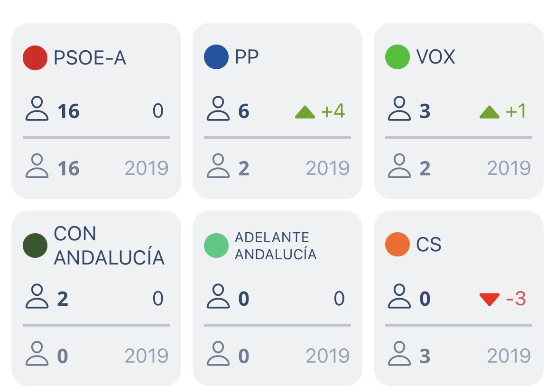This screenshot has height=392, width=555.
Task: Select the CON ANDALUCÍA party name
Action: tap(109, 246)
